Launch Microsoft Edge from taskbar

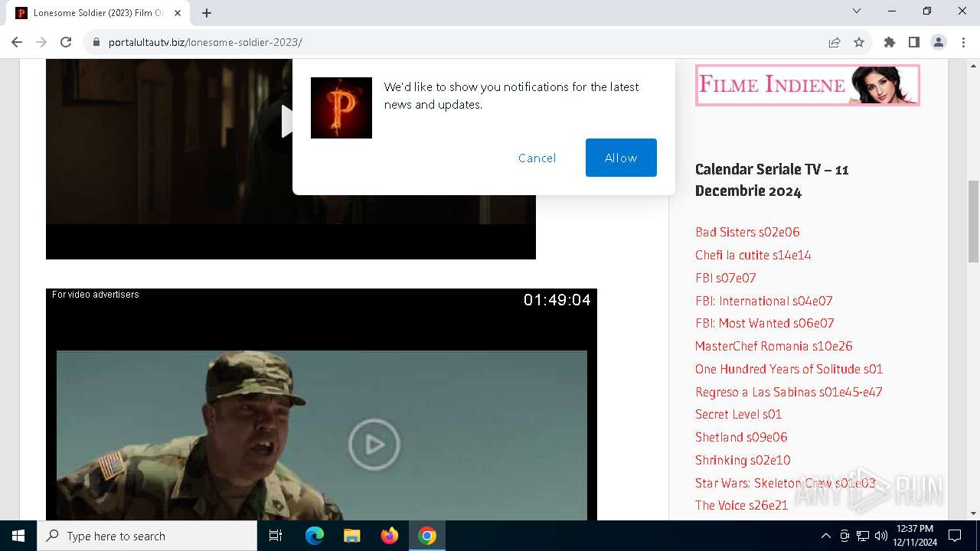(315, 536)
